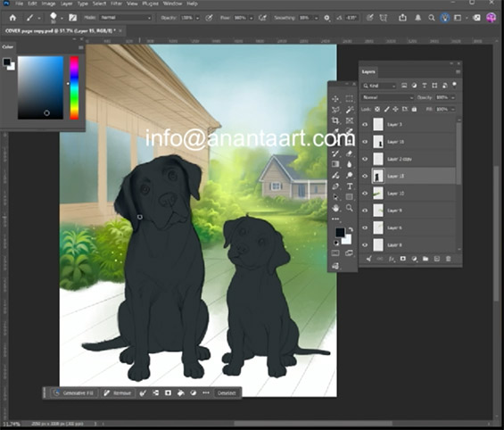Viewport: 504px width, 430px height.
Task: Open the Image menu
Action: (x=48, y=4)
